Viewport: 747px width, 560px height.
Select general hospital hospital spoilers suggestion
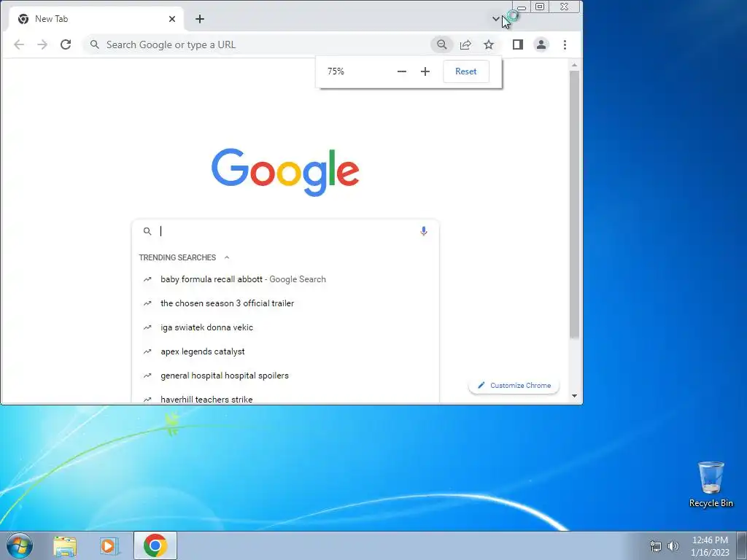click(285, 376)
